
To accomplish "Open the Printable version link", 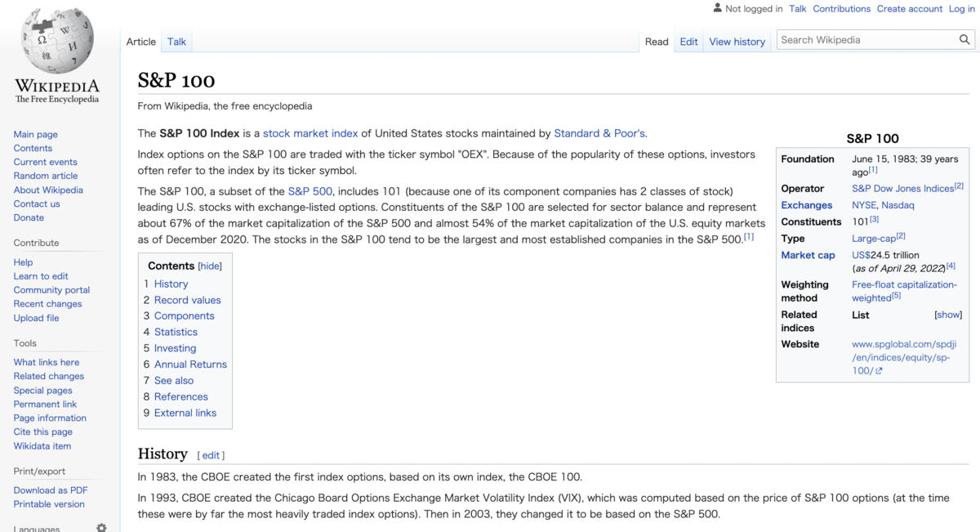I will pos(49,504).
